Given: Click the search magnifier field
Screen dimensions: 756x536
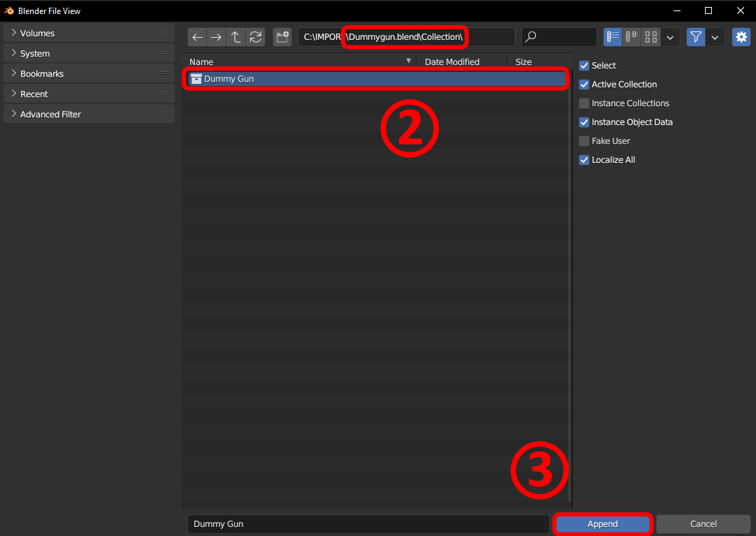Looking at the screenshot, I should (559, 37).
